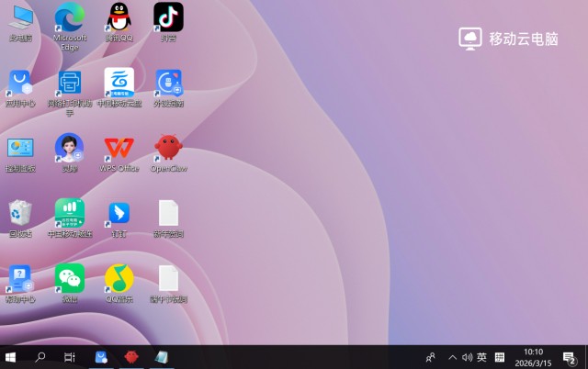Open the Control Panel desktop icon
The width and height of the screenshot is (588, 369).
(20, 148)
